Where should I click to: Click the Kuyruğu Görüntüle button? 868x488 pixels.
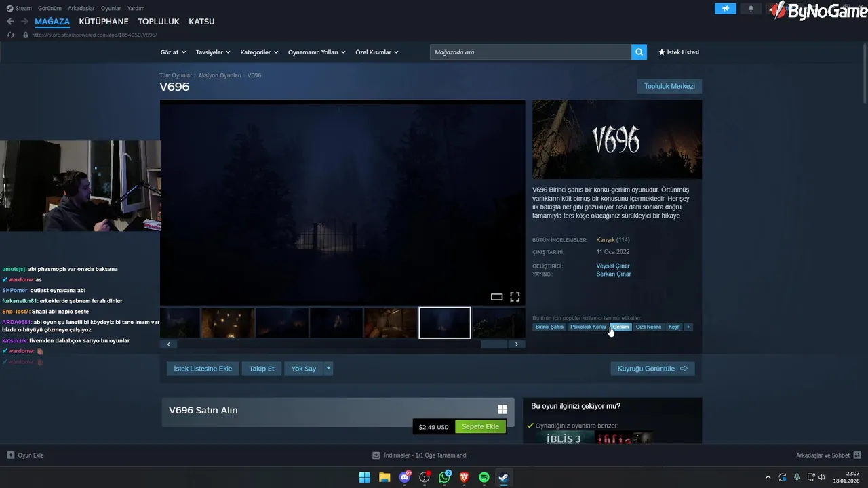pyautogui.click(x=652, y=369)
